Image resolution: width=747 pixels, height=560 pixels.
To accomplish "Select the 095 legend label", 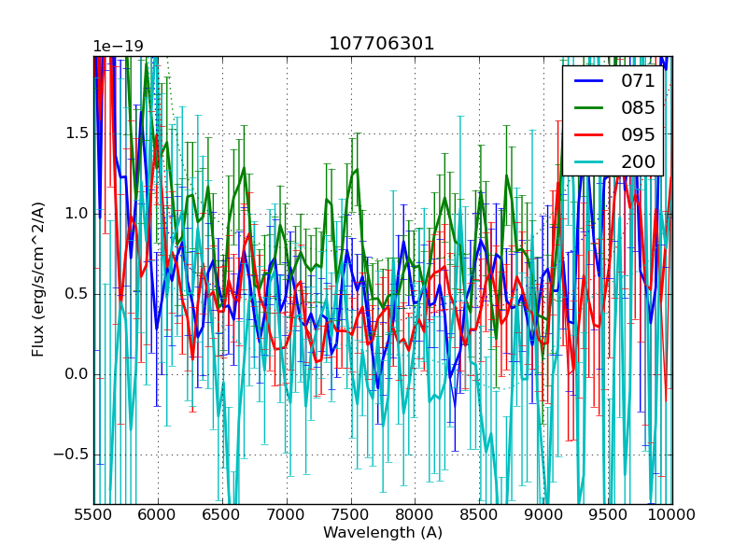I will click(x=638, y=134).
